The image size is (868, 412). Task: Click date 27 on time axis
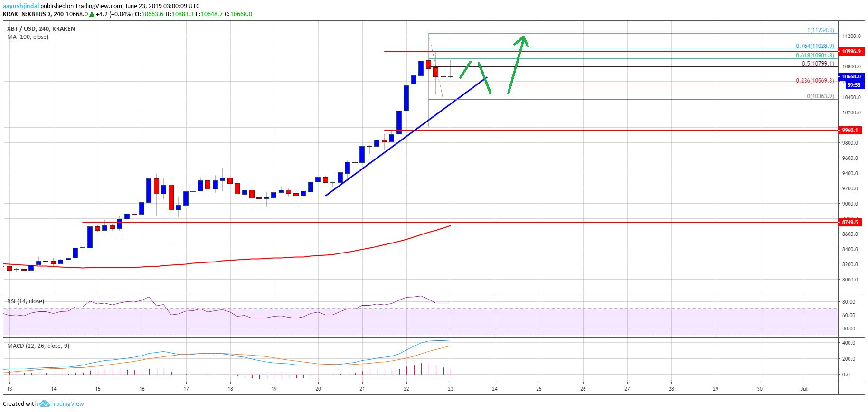[627, 389]
